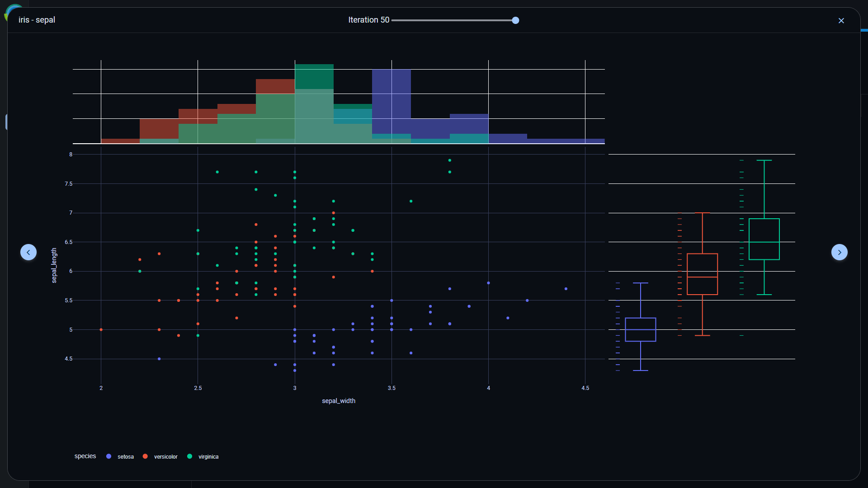Click the iteration slider handle
Image resolution: width=868 pixels, height=488 pixels.
(x=515, y=20)
